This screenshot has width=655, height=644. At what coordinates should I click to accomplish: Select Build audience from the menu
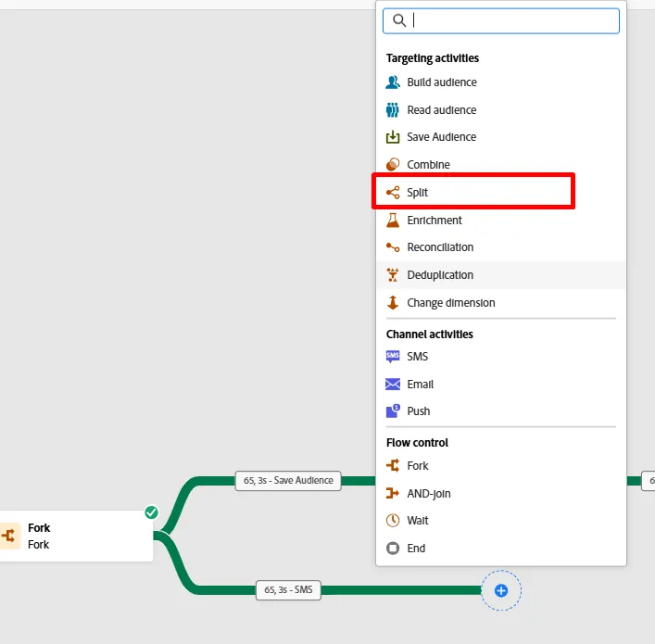tap(501, 82)
